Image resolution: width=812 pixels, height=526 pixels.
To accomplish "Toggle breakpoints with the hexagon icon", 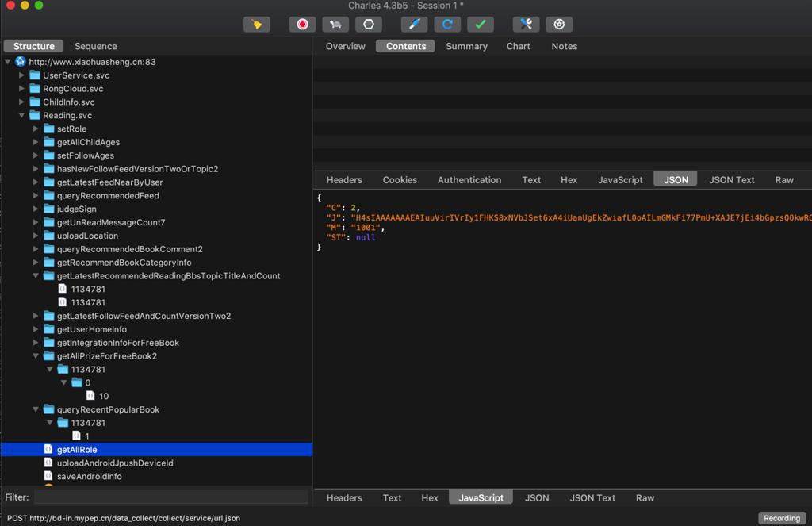I will pyautogui.click(x=369, y=25).
